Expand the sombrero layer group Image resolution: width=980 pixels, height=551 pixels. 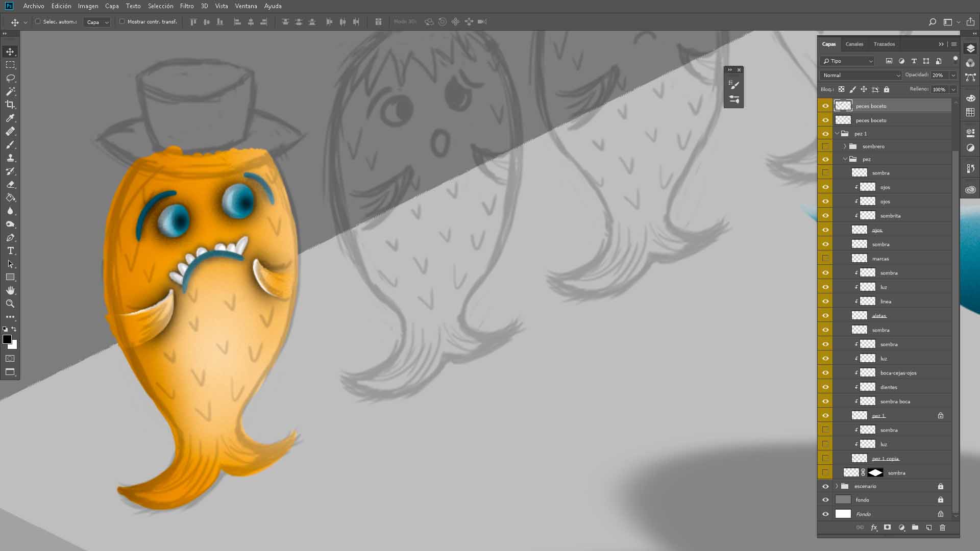[845, 146]
